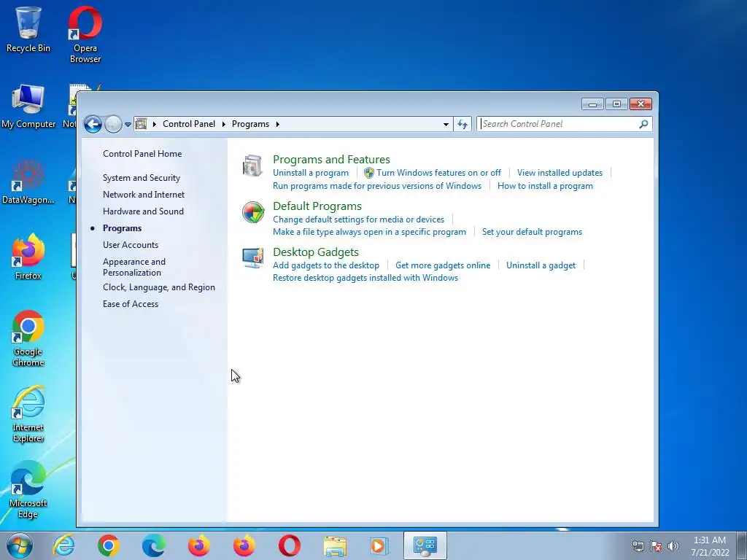Expand the arrow after Programs in breadcrumb

point(277,124)
